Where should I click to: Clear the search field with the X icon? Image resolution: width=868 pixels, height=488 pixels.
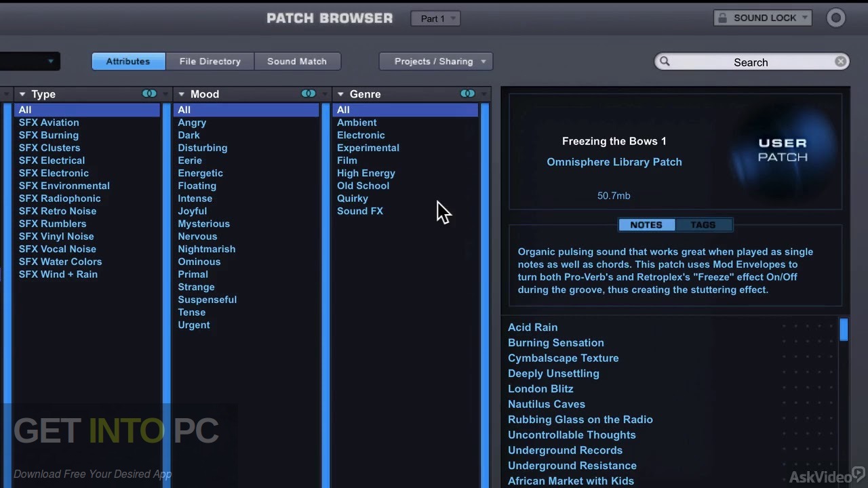[x=840, y=62]
